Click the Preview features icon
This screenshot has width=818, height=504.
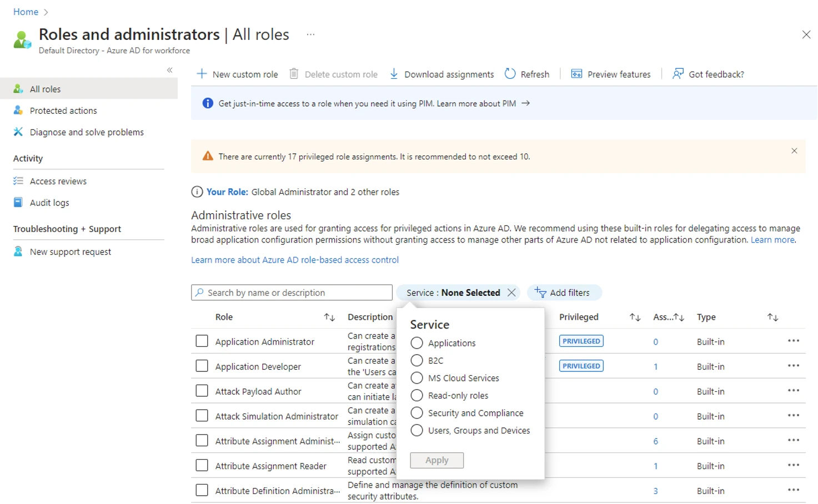577,74
